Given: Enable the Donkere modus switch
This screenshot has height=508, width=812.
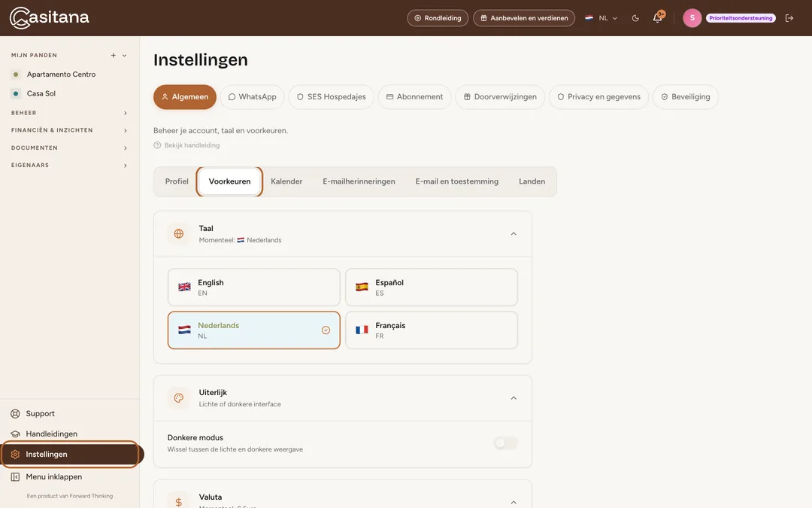Looking at the screenshot, I should 505,443.
